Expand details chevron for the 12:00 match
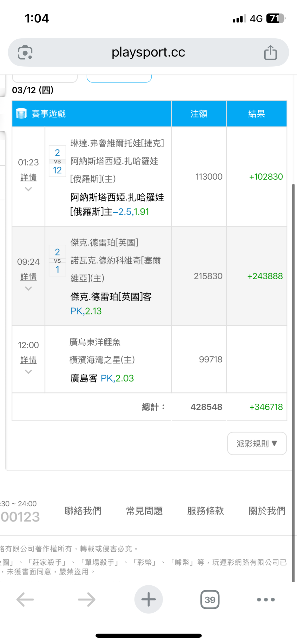297x644 pixels. point(28,372)
